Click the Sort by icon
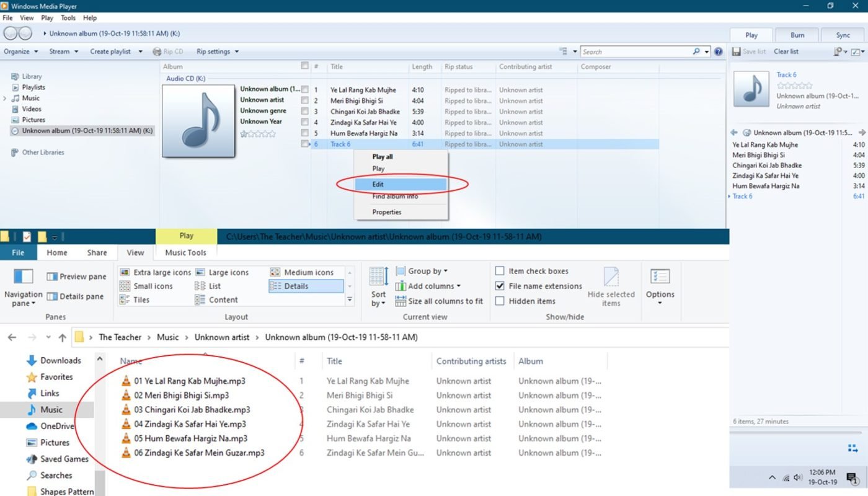 coord(378,277)
